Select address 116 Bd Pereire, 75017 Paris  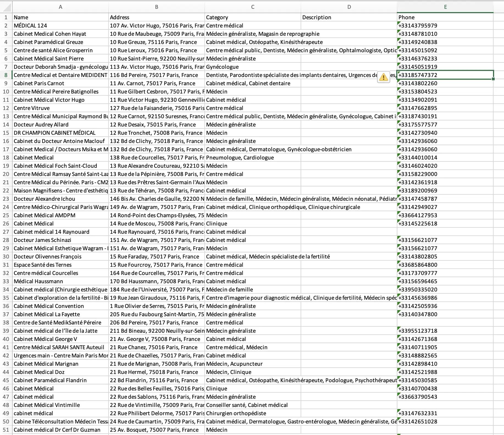click(157, 75)
